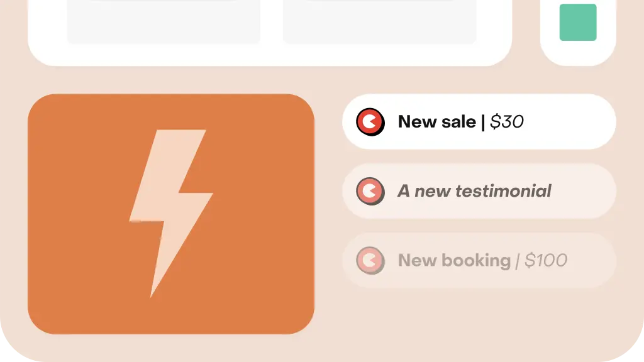This screenshot has width=644, height=362.
Task: Click the $30 sale amount
Action: [x=507, y=122]
